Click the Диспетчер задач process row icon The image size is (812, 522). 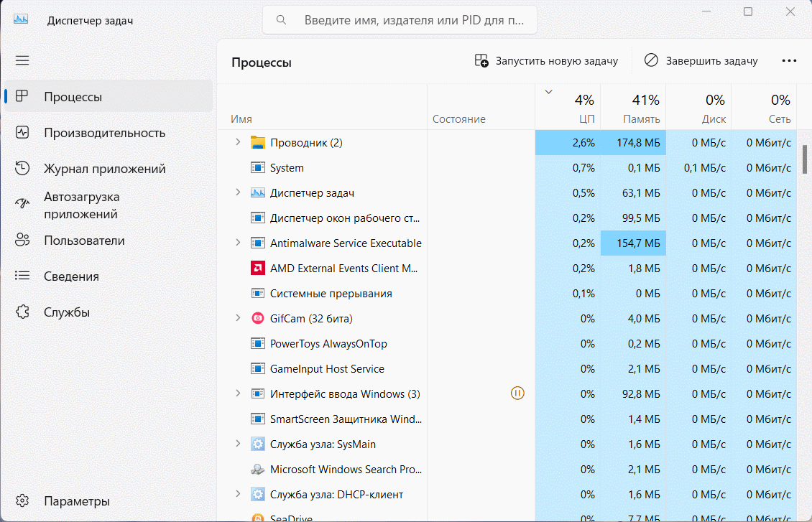pyautogui.click(x=258, y=192)
